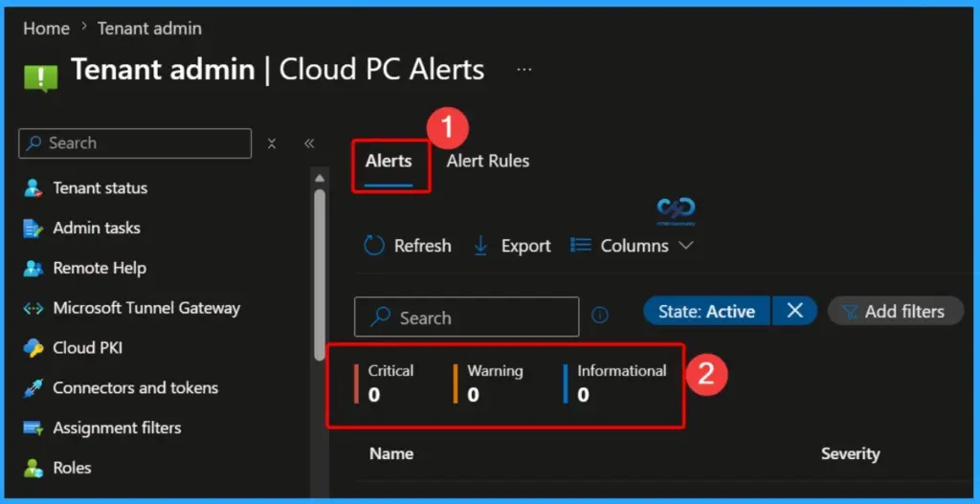The width and height of the screenshot is (980, 504).
Task: Open Admin tasks menu item
Action: 97,229
